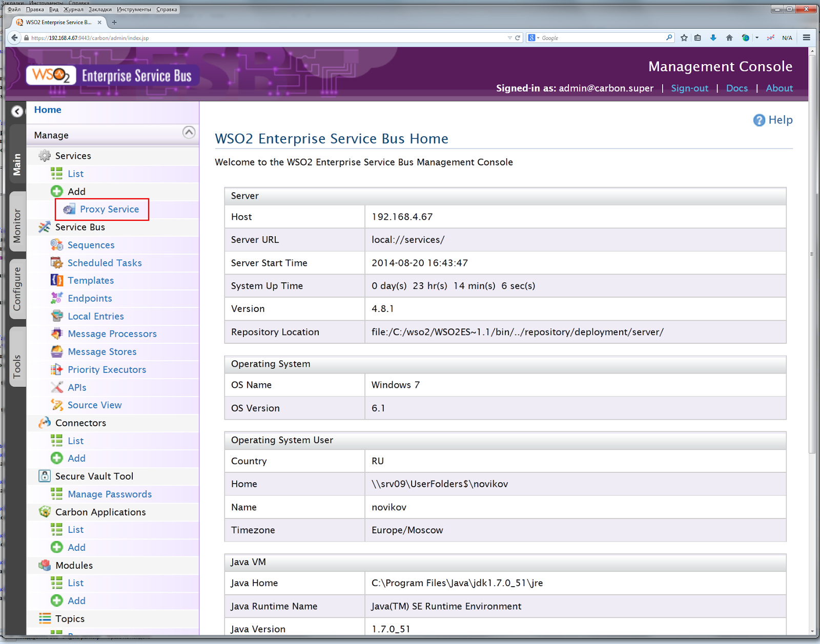
Task: Open Connectors Add link
Action: click(76, 458)
